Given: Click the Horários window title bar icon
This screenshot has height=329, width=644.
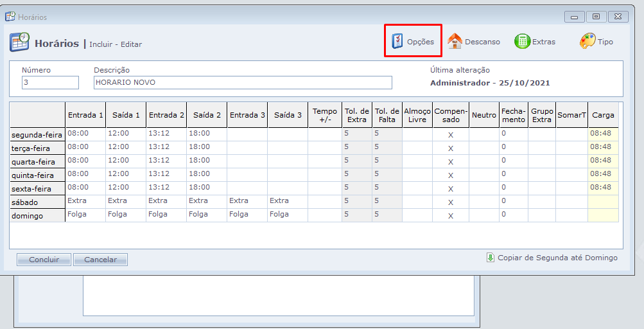Looking at the screenshot, I should 10,17.
